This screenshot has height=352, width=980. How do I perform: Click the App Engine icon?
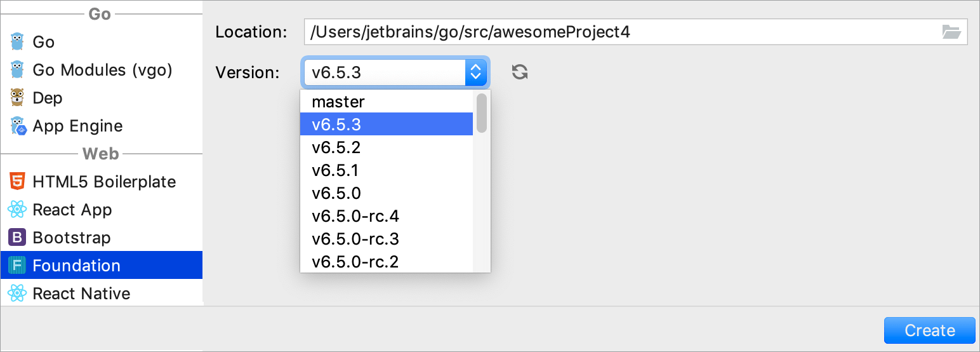pyautogui.click(x=17, y=126)
